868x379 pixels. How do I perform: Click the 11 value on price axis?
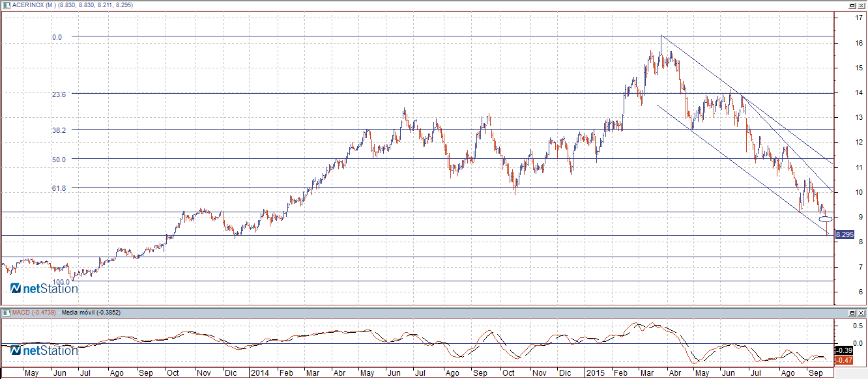(860, 167)
